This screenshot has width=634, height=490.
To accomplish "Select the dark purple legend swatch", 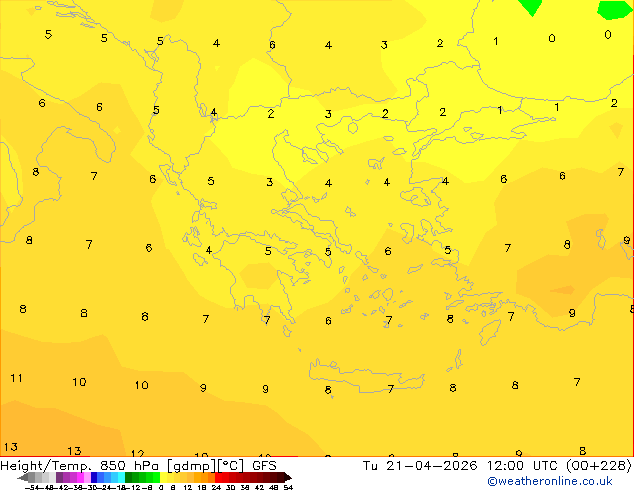I will coord(59,477).
